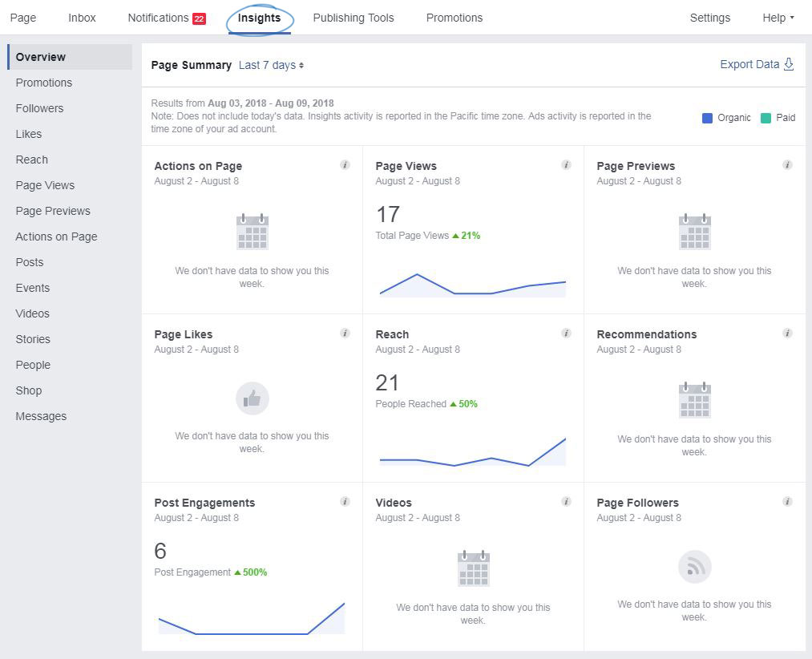The height and width of the screenshot is (659, 812).
Task: Open Settings in the top bar
Action: (x=710, y=18)
